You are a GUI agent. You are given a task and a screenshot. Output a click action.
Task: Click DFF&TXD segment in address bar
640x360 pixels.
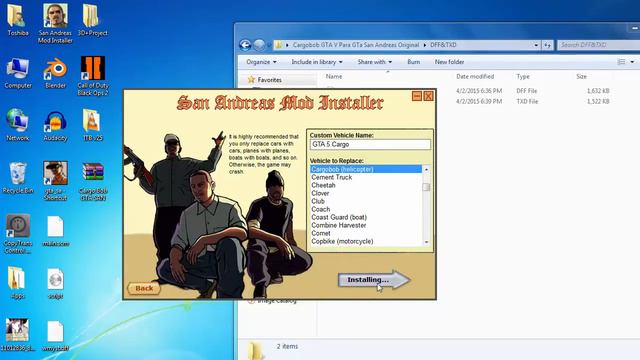tap(443, 45)
